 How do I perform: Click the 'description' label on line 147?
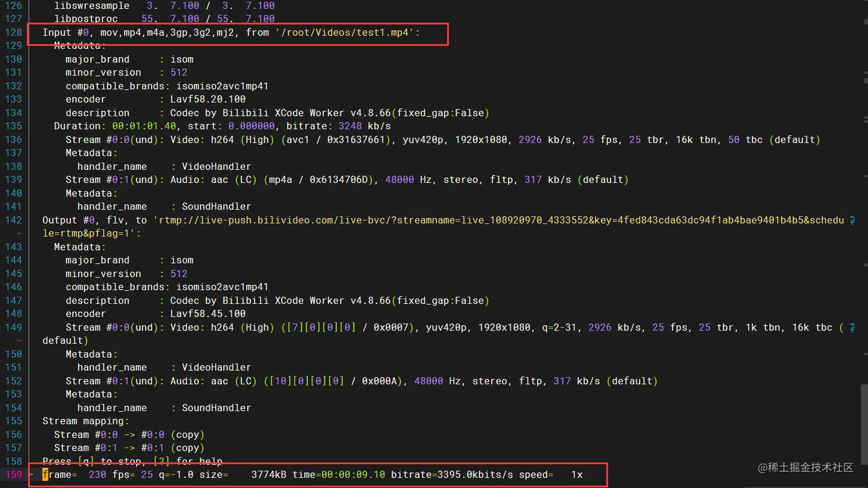(98, 300)
